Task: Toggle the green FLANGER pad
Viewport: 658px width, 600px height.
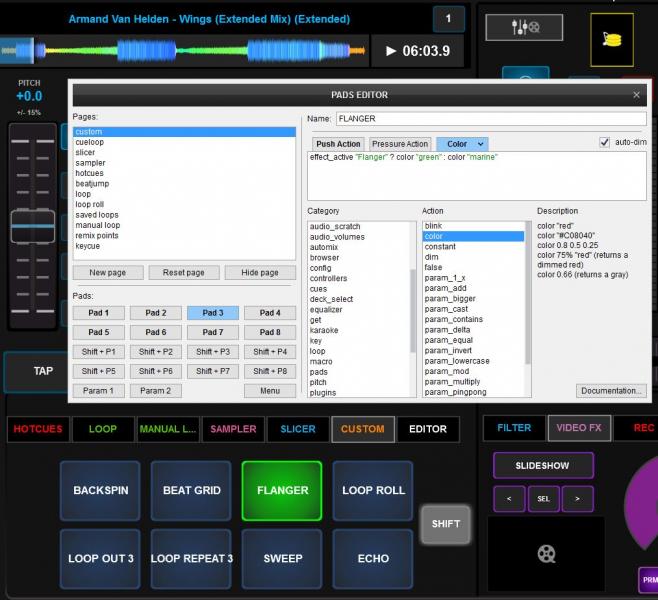Action: [282, 490]
